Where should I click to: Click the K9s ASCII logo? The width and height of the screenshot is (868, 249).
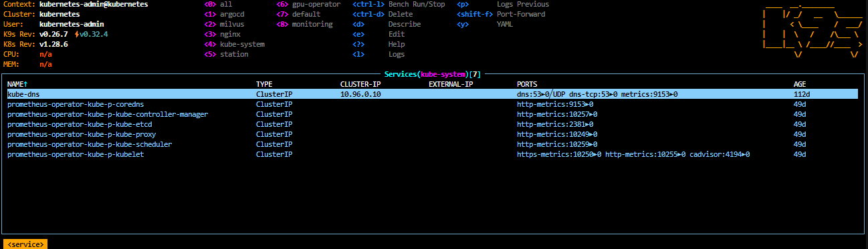[812, 30]
